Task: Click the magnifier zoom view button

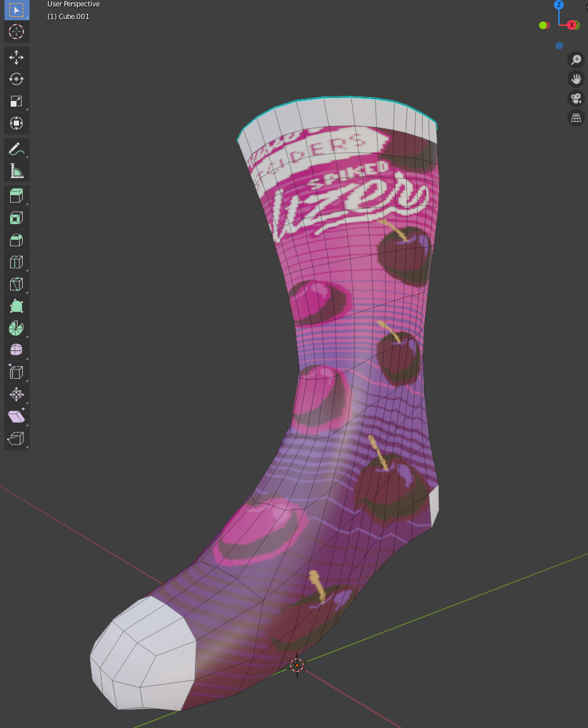Action: tap(576, 60)
